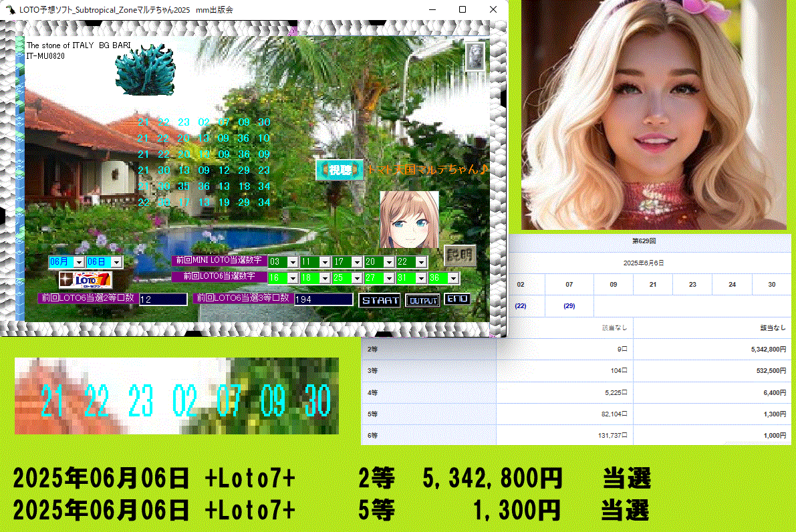Expand the MINI LOTO dropdown showing 11
Image resolution: width=796 pixels, height=532 pixels.
point(325,262)
